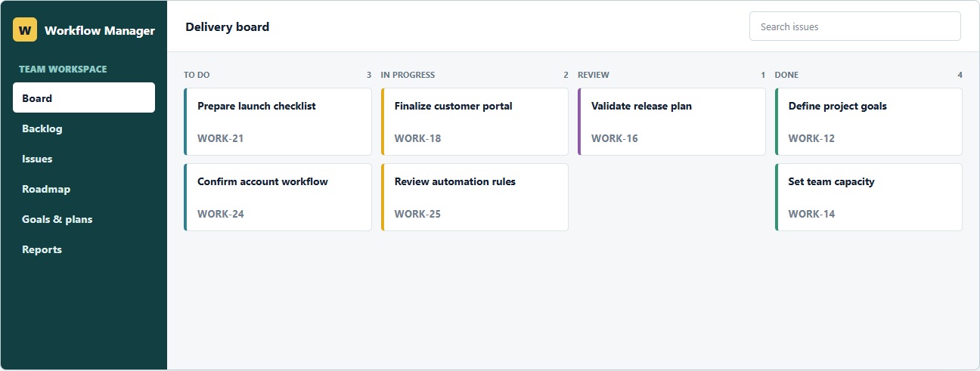The width and height of the screenshot is (980, 371).
Task: Open Goals & plans section
Action: [x=84, y=219]
